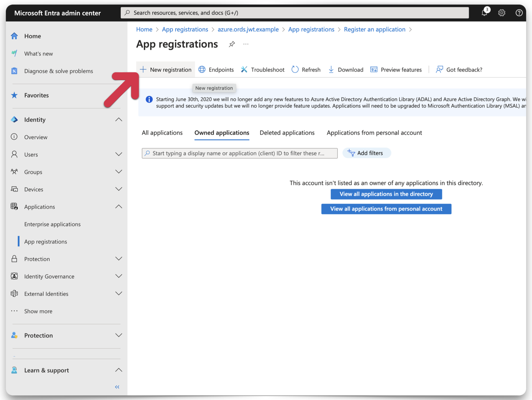The height and width of the screenshot is (400, 532).
Task: Open the settings gear
Action: click(502, 13)
